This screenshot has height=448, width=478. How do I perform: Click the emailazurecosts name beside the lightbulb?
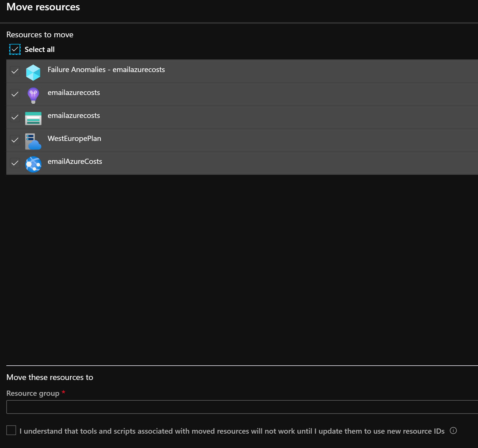pyautogui.click(x=73, y=93)
